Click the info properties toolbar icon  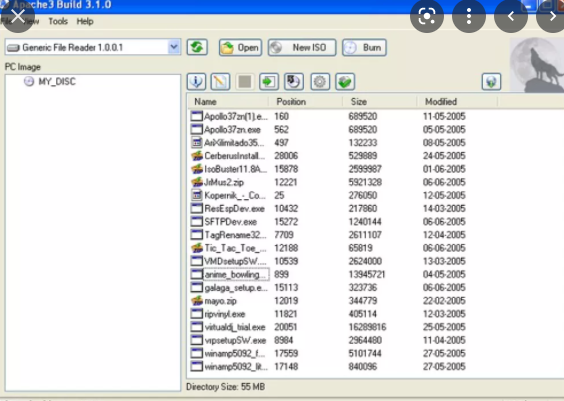[x=196, y=82]
